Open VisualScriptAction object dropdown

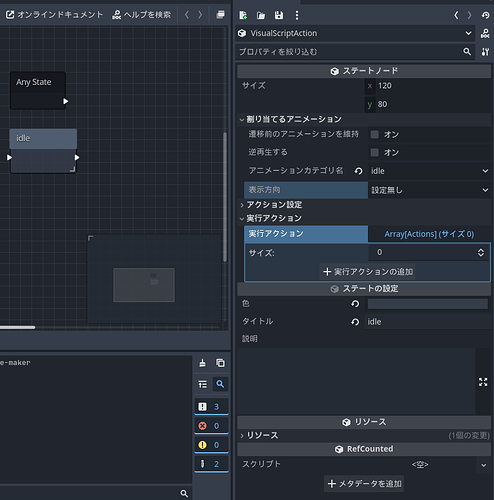point(355,33)
